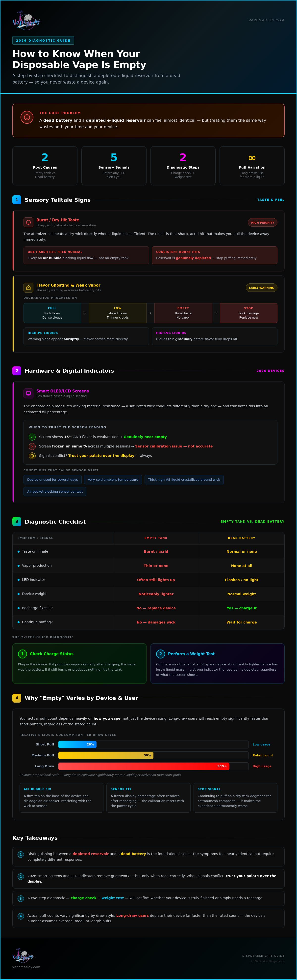297x980 pixels.
Task: Click the number 2 badge of Hardware & Digital Indicators
Action: point(17,371)
